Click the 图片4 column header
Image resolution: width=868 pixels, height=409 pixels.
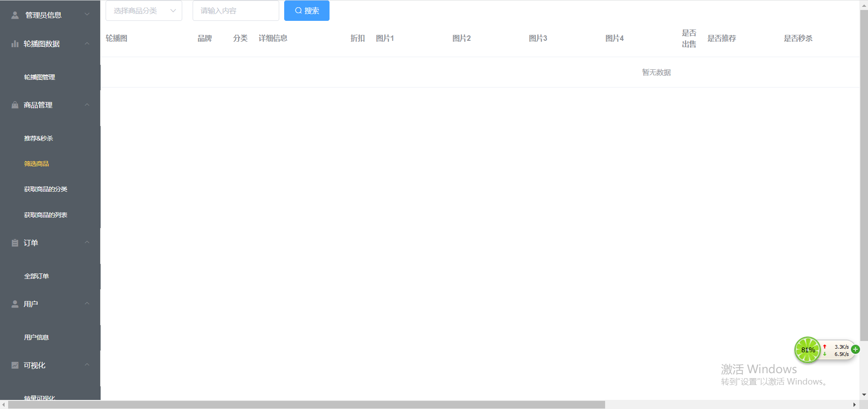pos(615,38)
